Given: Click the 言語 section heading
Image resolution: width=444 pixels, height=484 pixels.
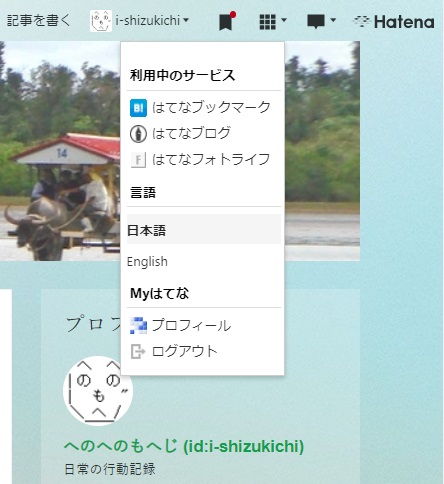Looking at the screenshot, I should tap(143, 193).
